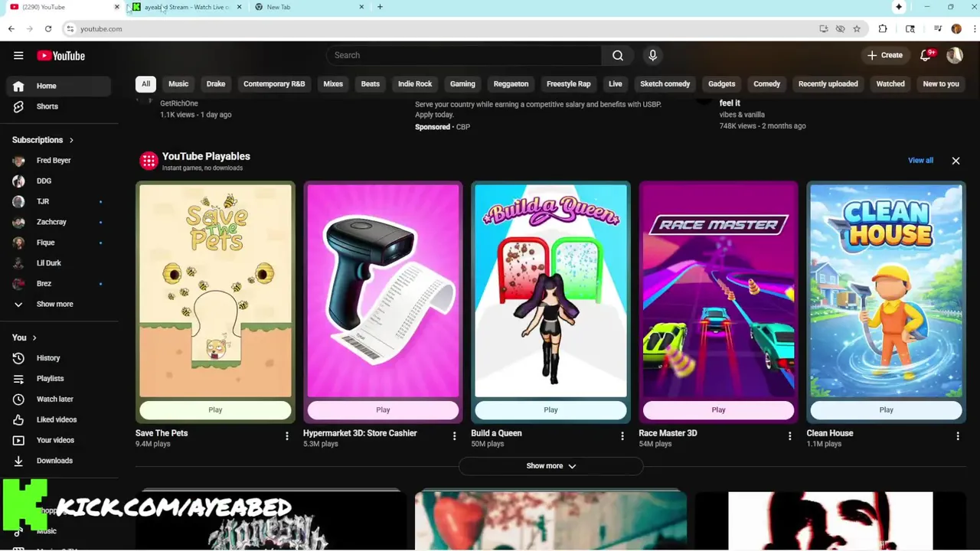Open Watch later list
This screenshot has height=551, width=980.
coord(59,399)
